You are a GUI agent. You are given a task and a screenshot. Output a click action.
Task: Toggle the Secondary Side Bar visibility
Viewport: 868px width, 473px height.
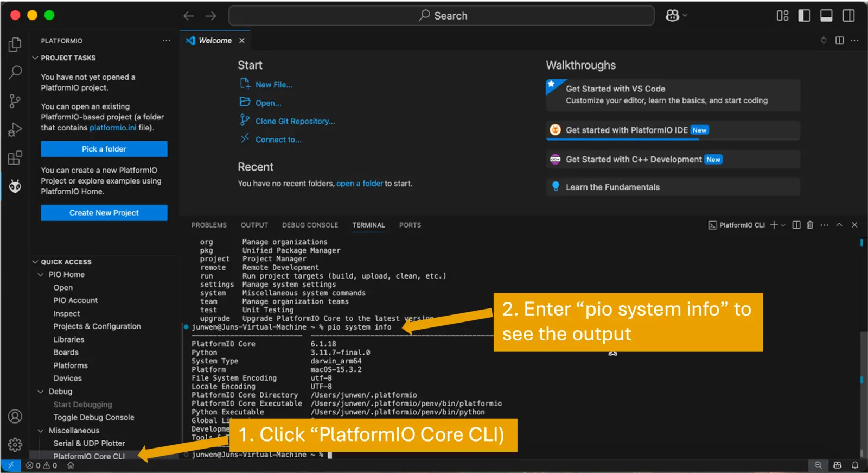coord(848,16)
